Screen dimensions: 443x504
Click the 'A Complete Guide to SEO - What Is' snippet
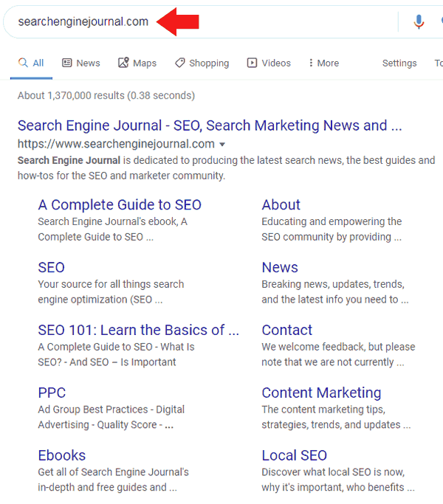tap(116, 354)
